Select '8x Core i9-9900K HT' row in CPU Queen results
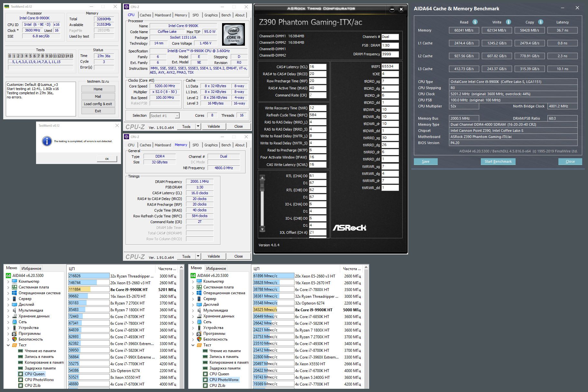This screenshot has height=392, width=588. coord(123,289)
